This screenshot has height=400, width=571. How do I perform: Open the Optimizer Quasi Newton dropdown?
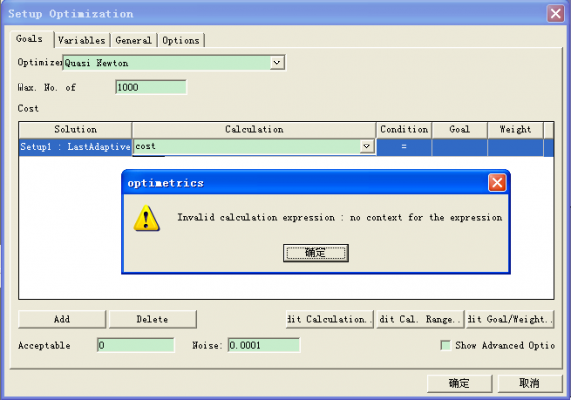(277, 63)
